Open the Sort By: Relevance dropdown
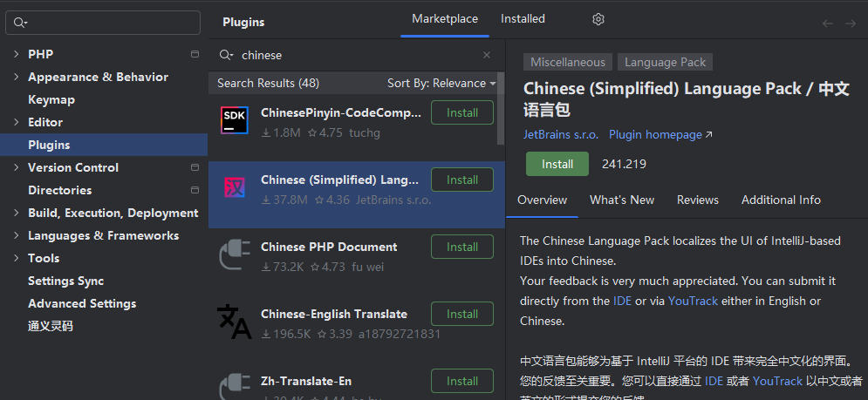The image size is (868, 400). [441, 83]
